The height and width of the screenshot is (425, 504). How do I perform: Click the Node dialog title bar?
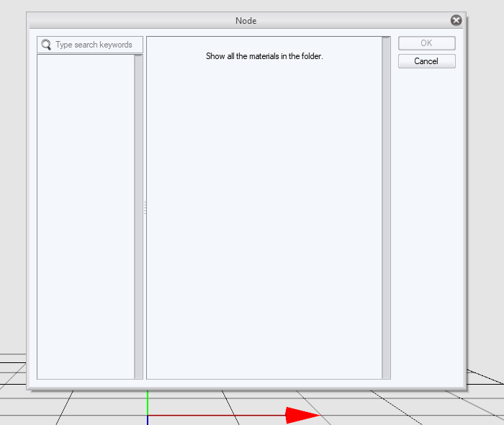246,21
